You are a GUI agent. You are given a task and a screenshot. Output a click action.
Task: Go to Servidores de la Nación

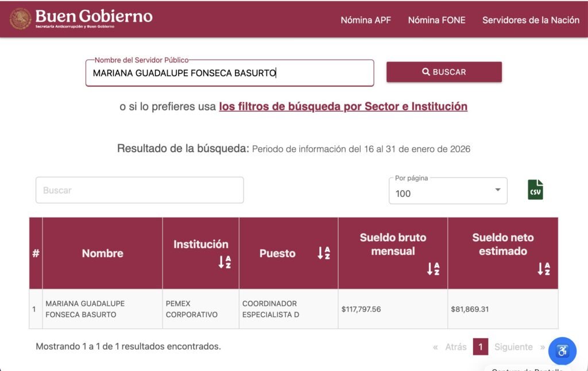(531, 20)
